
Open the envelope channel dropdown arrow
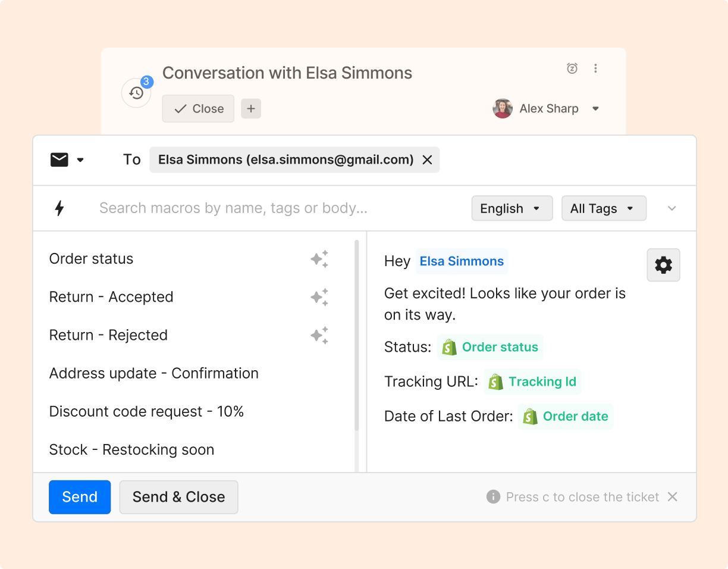tap(80, 160)
